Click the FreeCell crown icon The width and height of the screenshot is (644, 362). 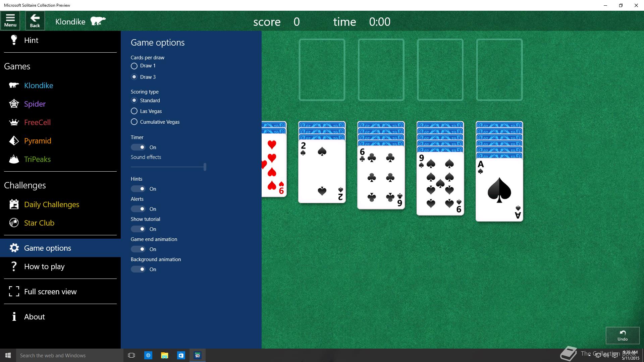pos(14,122)
